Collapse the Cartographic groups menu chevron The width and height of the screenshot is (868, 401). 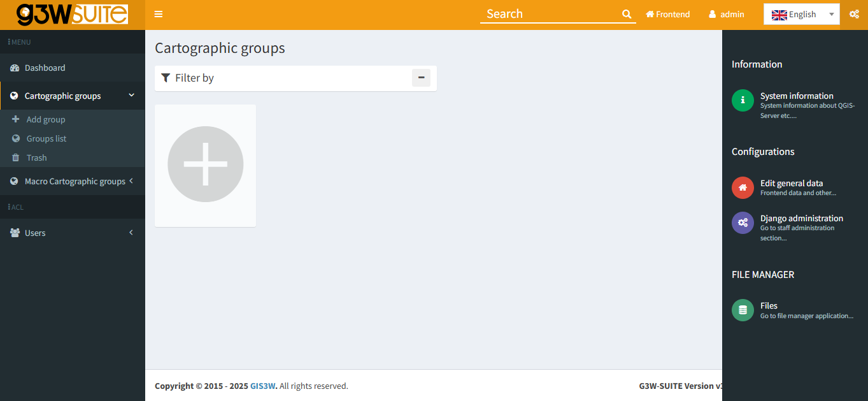click(x=132, y=96)
